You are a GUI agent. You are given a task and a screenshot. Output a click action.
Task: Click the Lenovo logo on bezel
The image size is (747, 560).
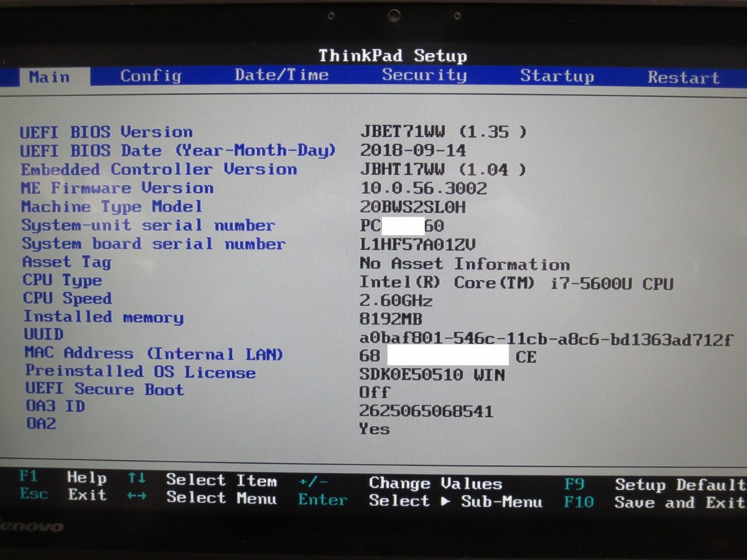click(31, 526)
